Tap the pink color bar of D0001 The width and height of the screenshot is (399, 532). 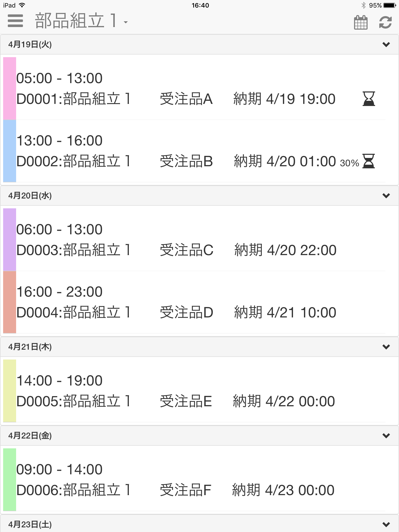10,88
